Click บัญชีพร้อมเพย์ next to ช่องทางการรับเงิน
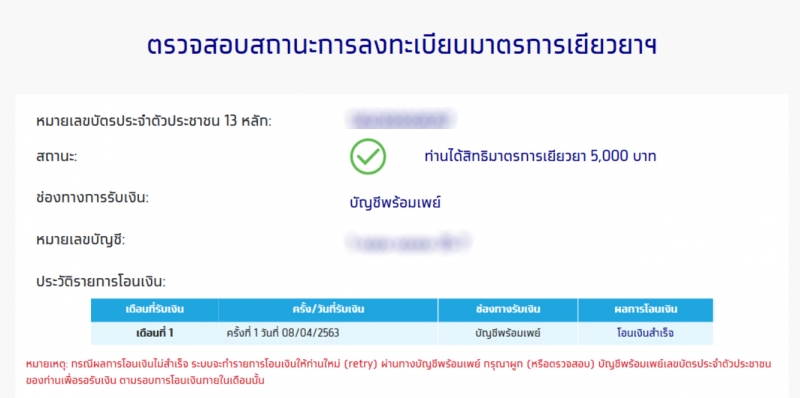Image resolution: width=800 pixels, height=398 pixels. (x=395, y=203)
